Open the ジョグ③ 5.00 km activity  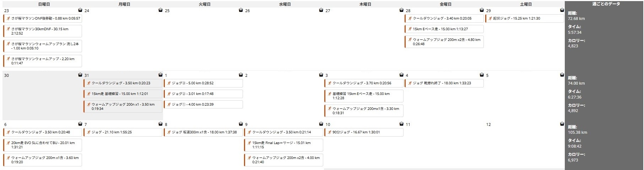click(x=203, y=83)
